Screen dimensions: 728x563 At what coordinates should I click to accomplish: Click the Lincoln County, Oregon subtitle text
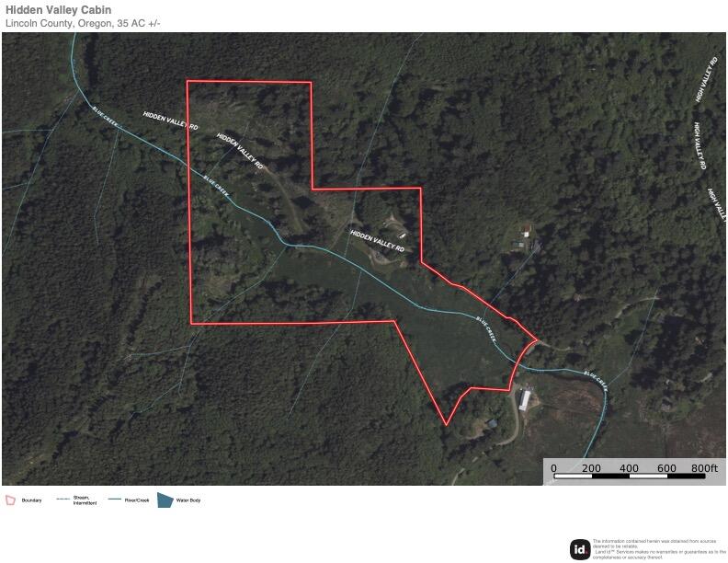coord(83,23)
